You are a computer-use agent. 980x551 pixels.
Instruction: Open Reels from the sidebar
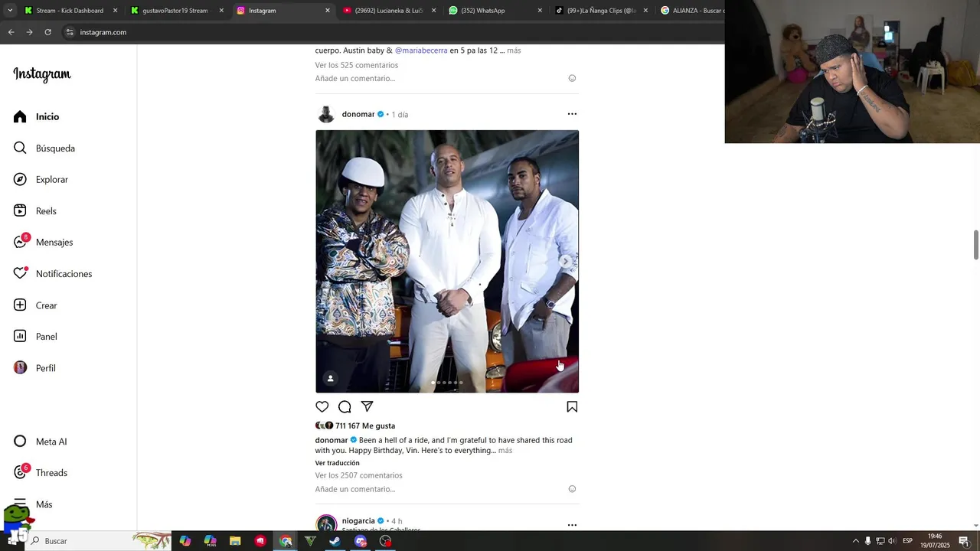(35, 210)
